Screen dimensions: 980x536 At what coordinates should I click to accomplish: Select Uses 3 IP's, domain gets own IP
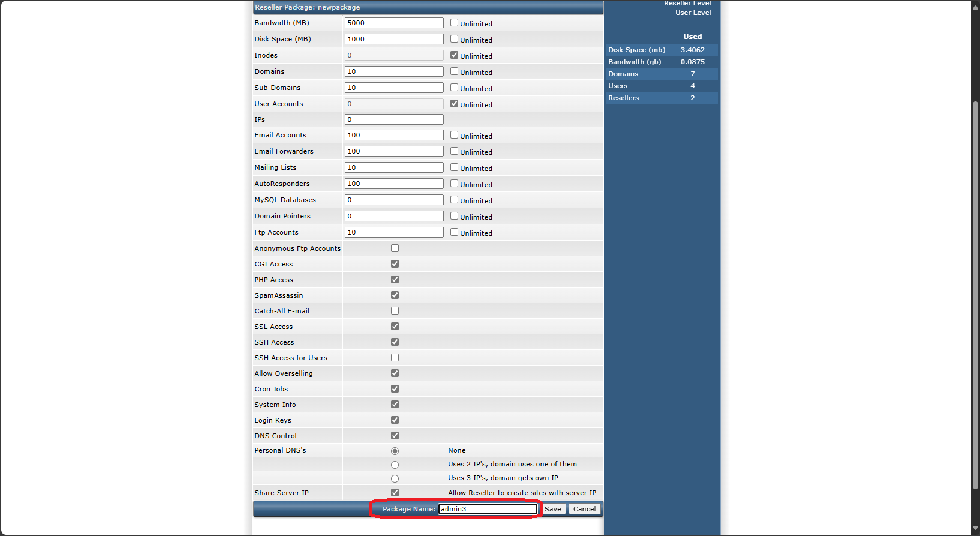395,478
